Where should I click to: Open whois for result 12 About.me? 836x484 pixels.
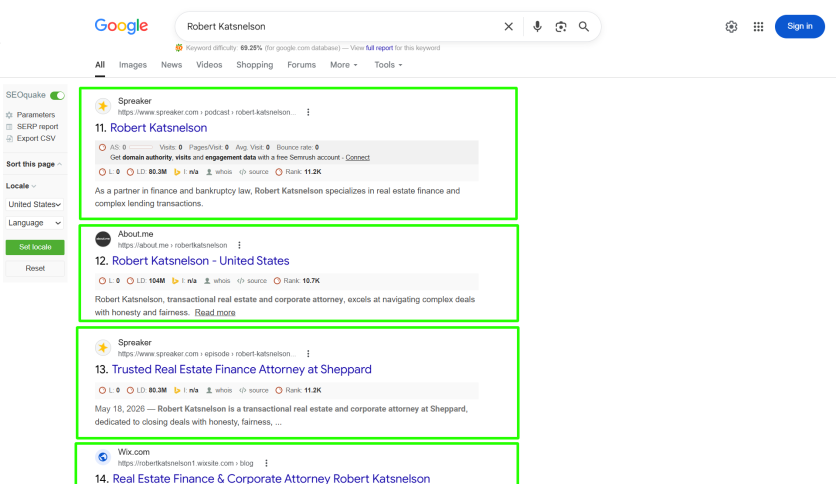(218, 281)
